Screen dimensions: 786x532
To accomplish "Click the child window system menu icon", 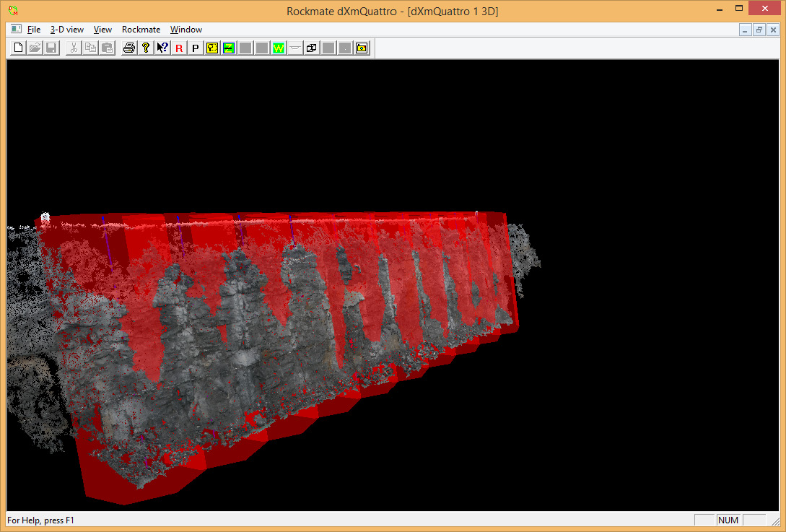I will [x=15, y=29].
